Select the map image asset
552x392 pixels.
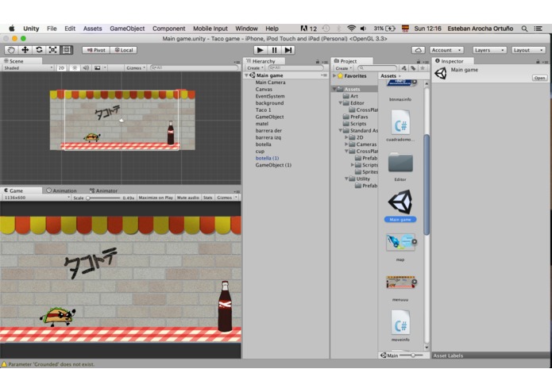[x=400, y=246]
